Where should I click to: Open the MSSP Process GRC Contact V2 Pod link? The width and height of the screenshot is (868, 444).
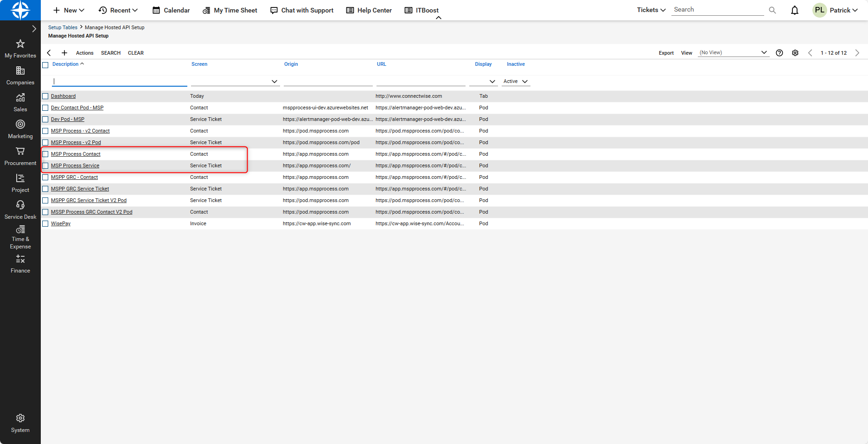point(92,212)
